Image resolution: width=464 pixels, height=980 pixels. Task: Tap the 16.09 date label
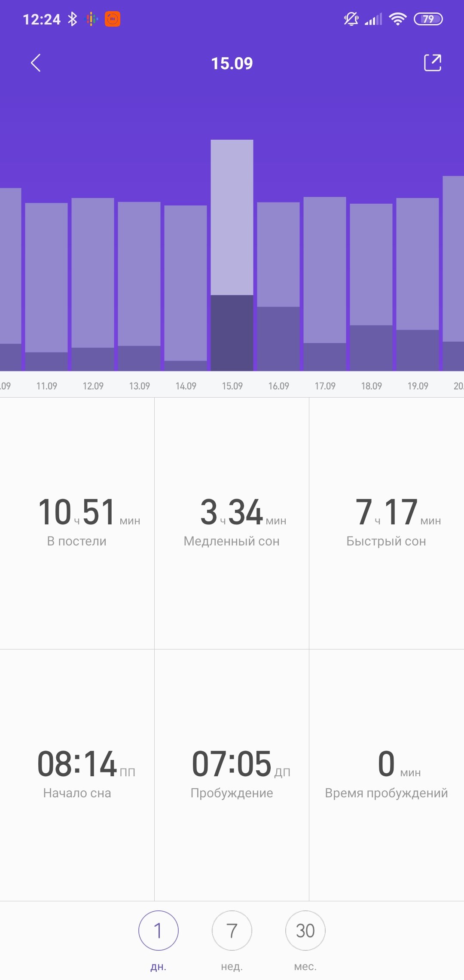tap(278, 386)
